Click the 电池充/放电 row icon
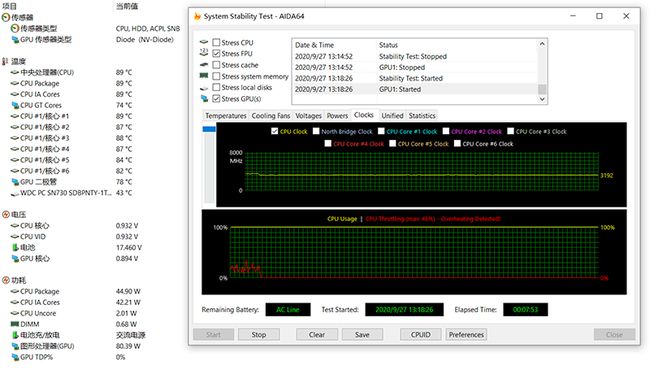 click(15, 335)
